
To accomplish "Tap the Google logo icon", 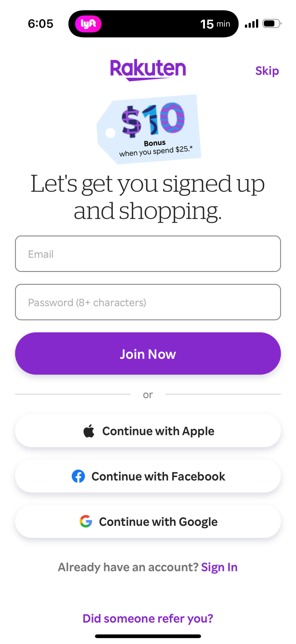I will tap(86, 521).
